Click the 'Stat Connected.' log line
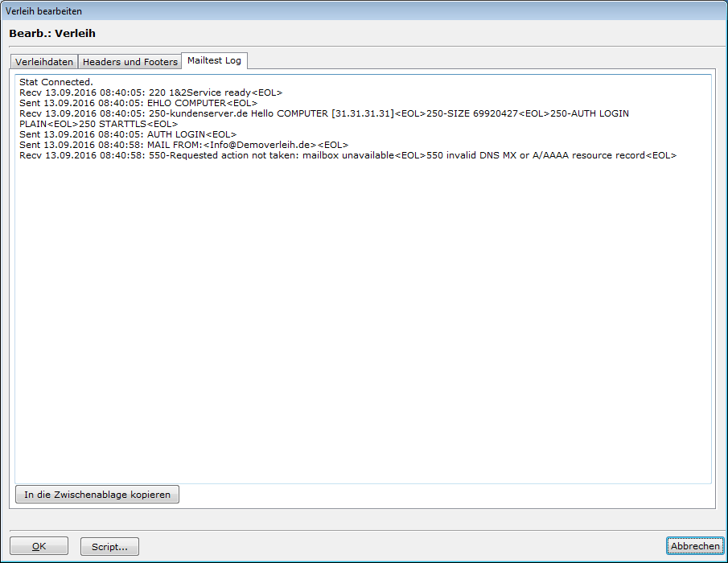 coord(56,82)
